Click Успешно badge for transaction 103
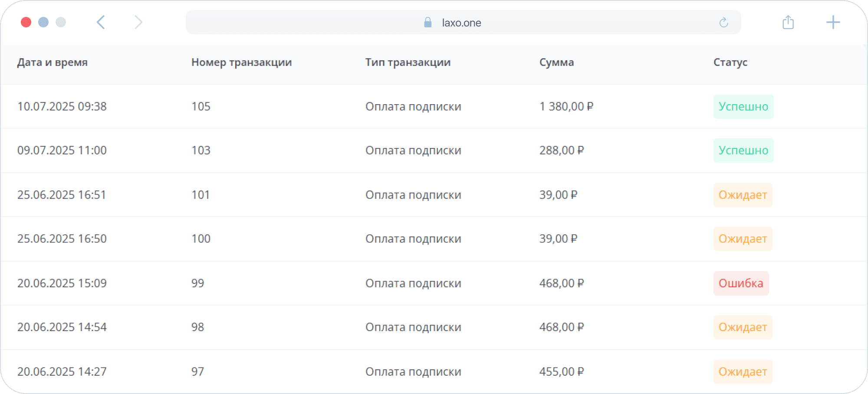Viewport: 868px width, 394px height. [x=743, y=151]
